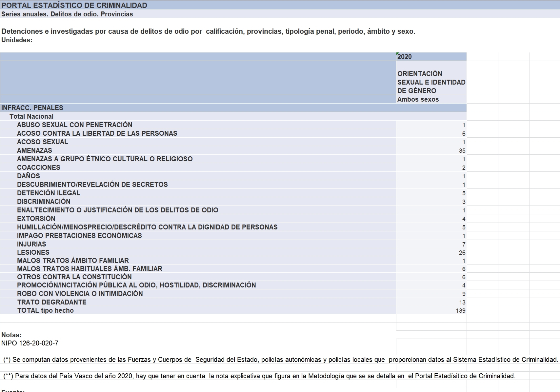Screen dimensions: 560x392
Task: Select the 'EXTORSIÓN' row label
Action: [36, 219]
